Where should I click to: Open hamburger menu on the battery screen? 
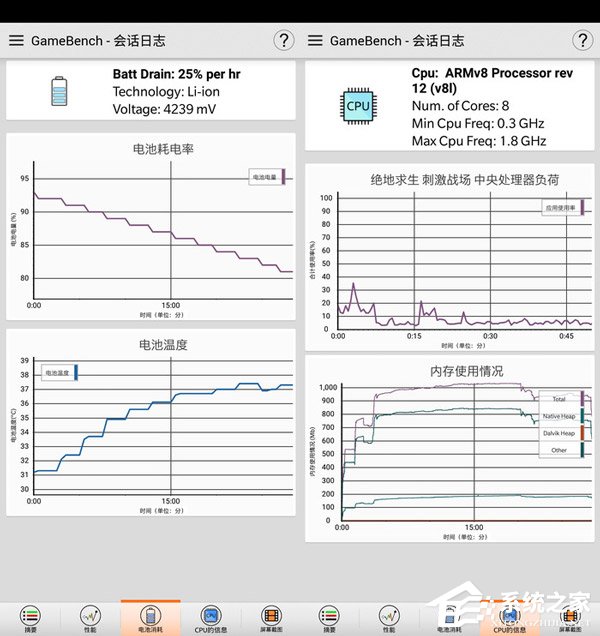tap(16, 41)
